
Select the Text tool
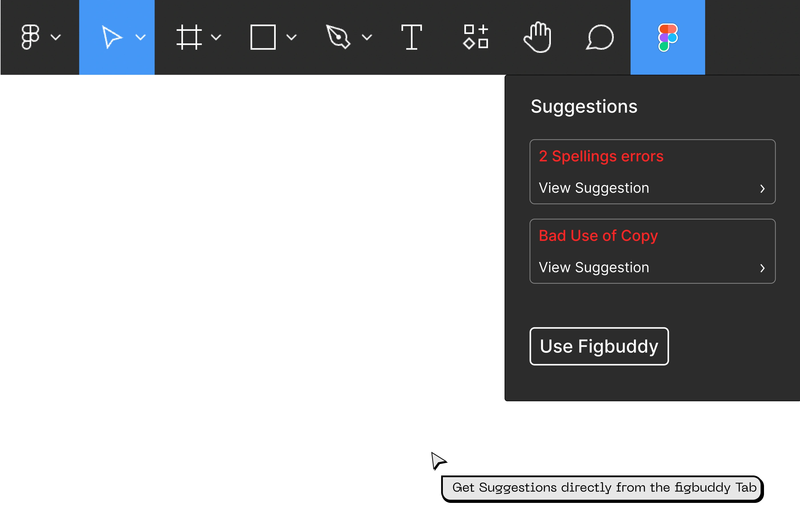click(x=411, y=37)
